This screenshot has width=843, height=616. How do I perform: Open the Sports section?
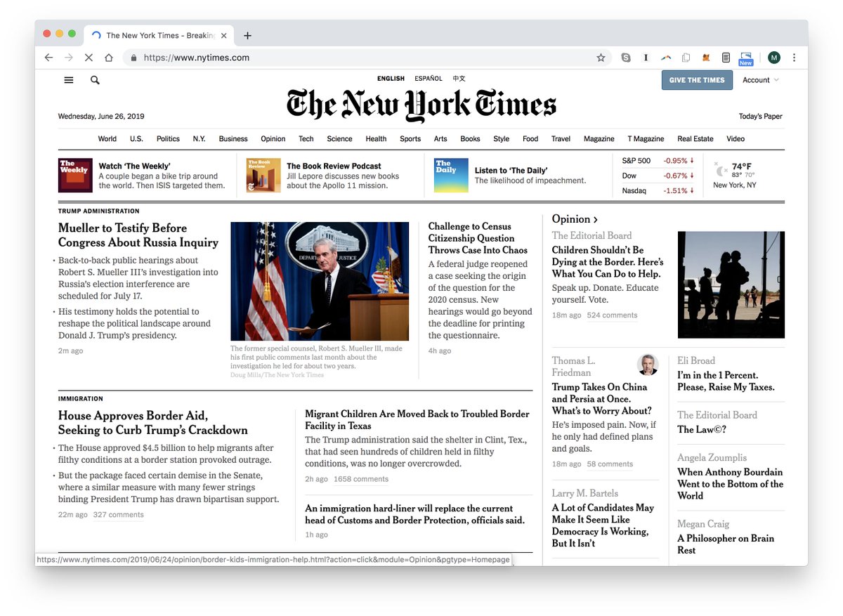(x=410, y=139)
